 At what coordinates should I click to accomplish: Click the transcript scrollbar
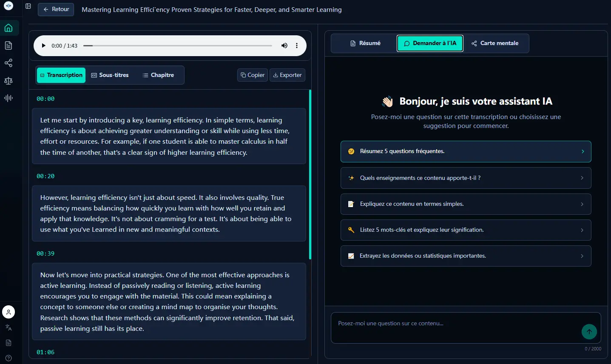pos(310,174)
